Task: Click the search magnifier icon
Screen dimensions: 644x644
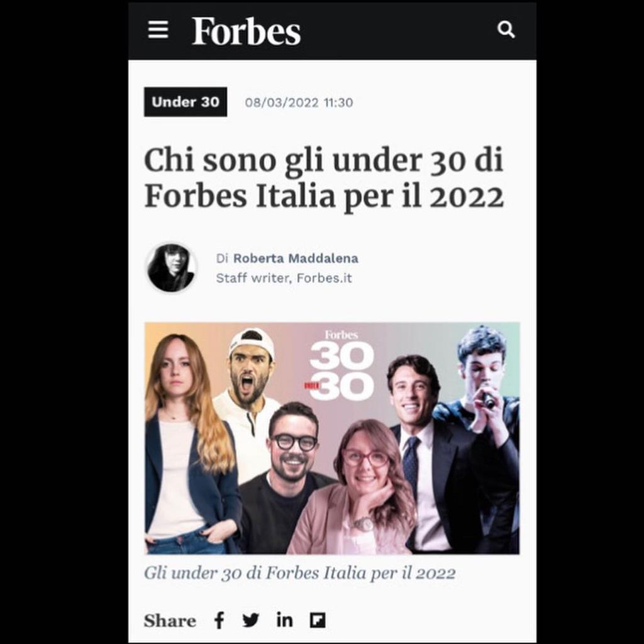Action: click(506, 30)
